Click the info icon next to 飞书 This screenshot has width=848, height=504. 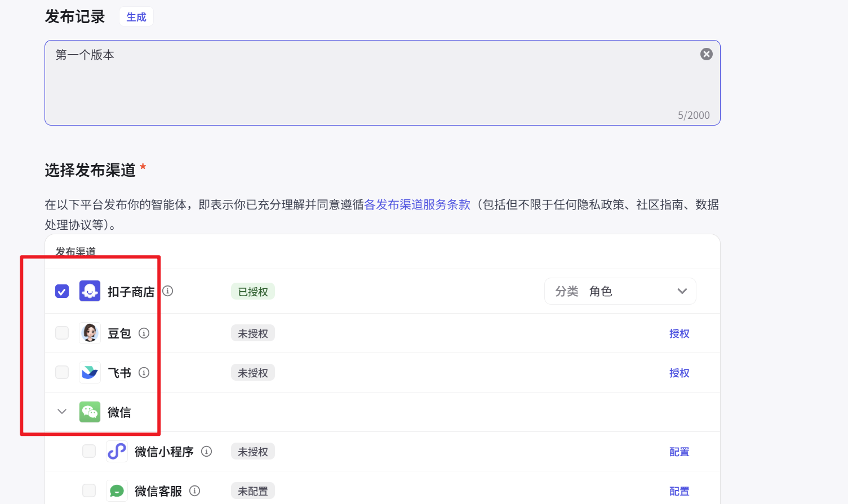[x=144, y=372]
